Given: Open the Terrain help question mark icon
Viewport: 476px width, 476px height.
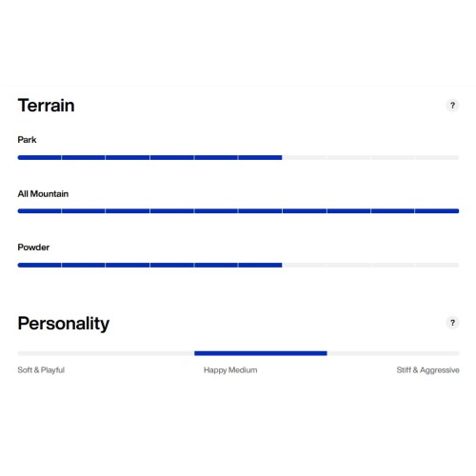Looking at the screenshot, I should pos(452,106).
